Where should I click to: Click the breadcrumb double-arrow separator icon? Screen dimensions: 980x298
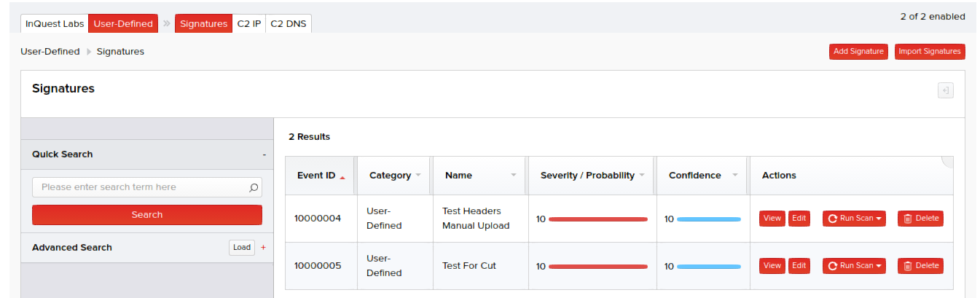click(x=167, y=23)
